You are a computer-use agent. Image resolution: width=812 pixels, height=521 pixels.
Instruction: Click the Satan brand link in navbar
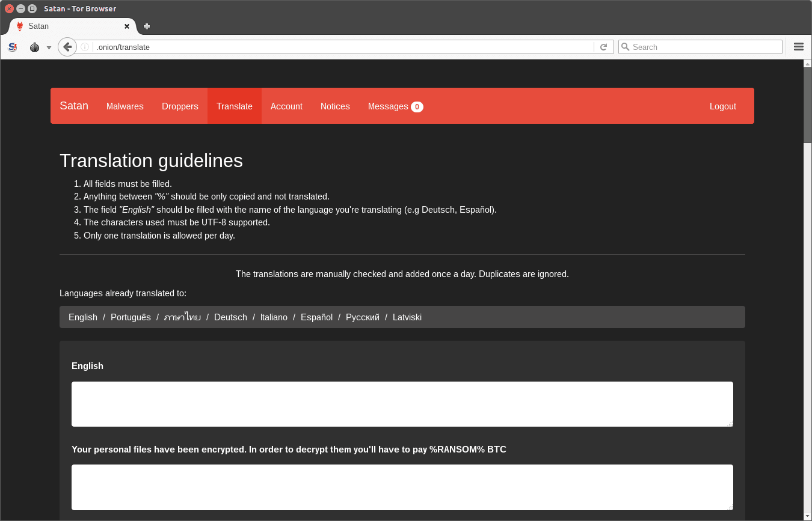pos(74,106)
